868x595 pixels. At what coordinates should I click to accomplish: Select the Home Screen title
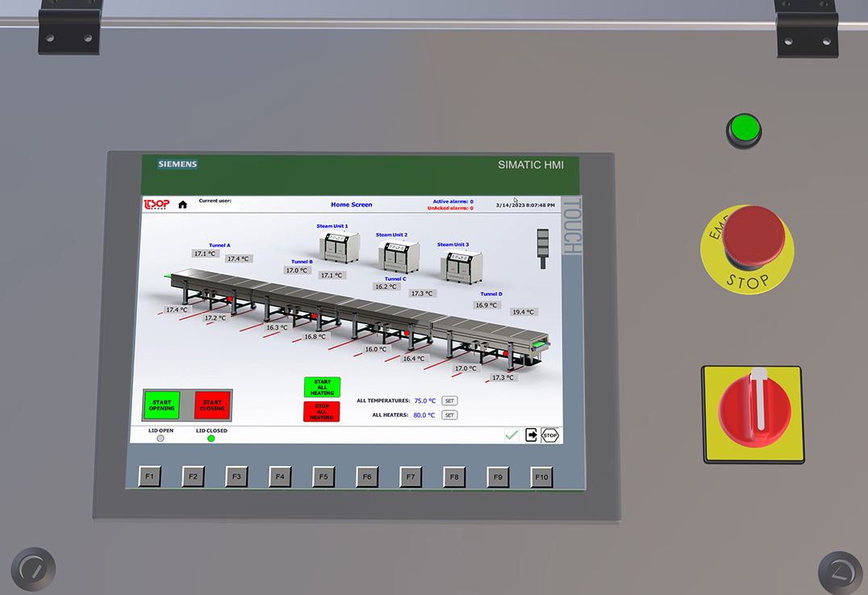click(x=352, y=204)
